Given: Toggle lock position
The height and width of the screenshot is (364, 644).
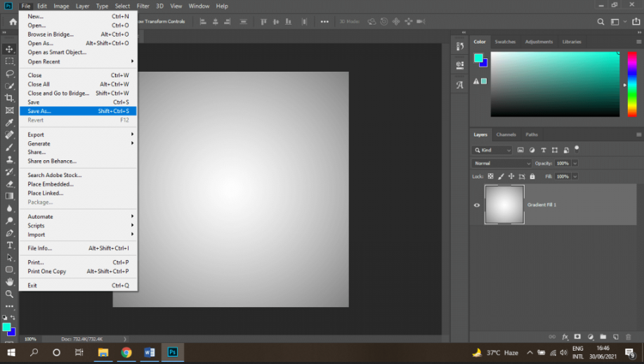Looking at the screenshot, I should click(x=511, y=176).
